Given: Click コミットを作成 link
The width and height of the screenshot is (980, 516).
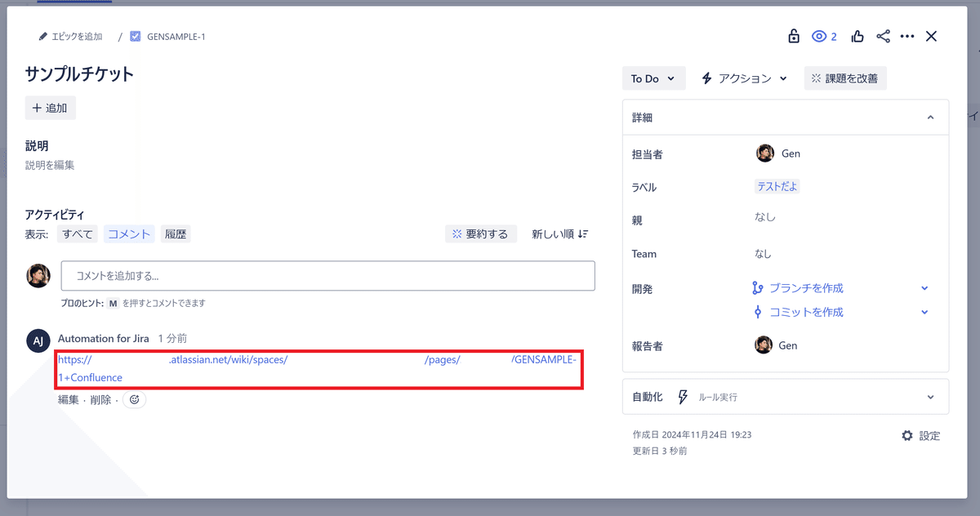Looking at the screenshot, I should 805,312.
